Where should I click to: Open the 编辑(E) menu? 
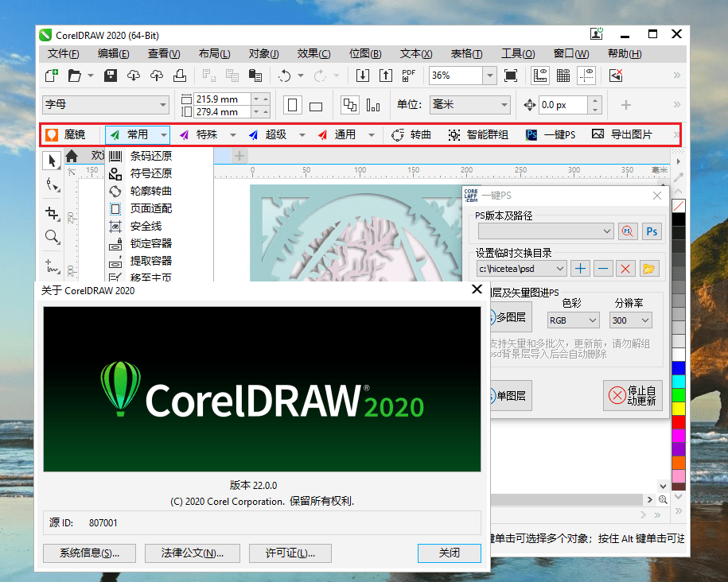point(113,54)
